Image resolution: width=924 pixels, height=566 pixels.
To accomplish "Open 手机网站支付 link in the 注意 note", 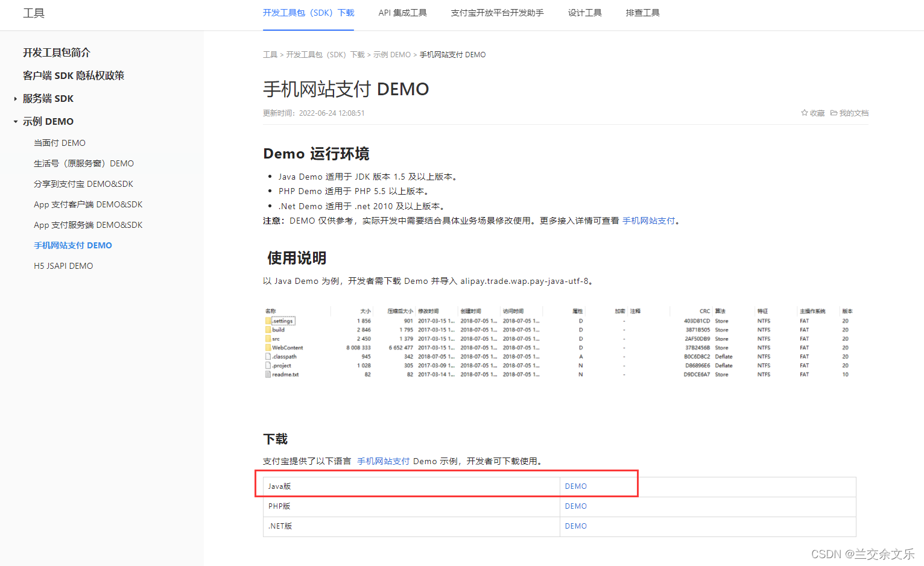I will (649, 221).
